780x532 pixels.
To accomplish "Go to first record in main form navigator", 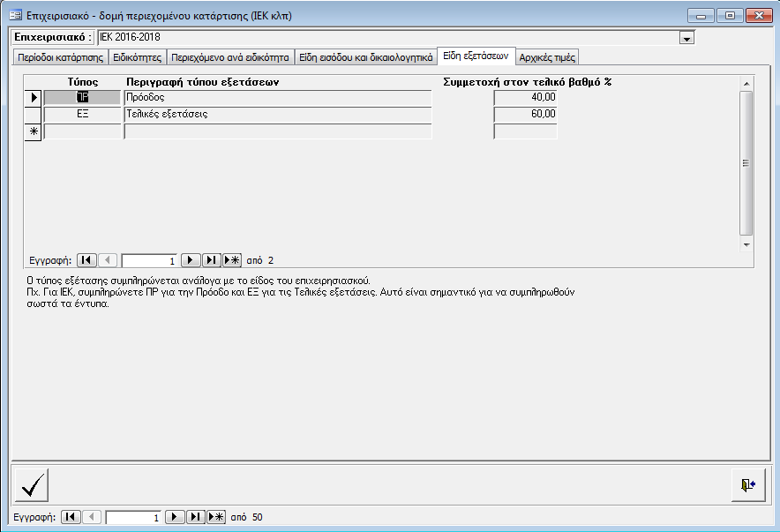I will click(x=71, y=518).
